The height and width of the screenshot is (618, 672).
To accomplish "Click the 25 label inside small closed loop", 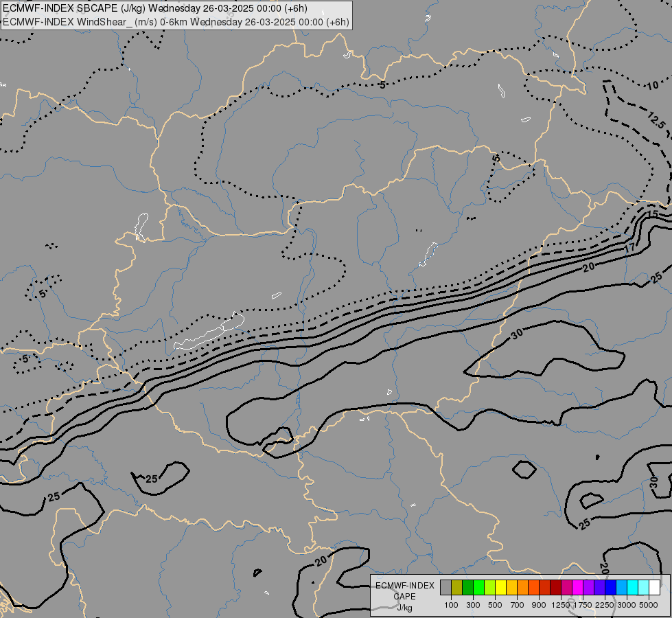I will coord(152,479).
